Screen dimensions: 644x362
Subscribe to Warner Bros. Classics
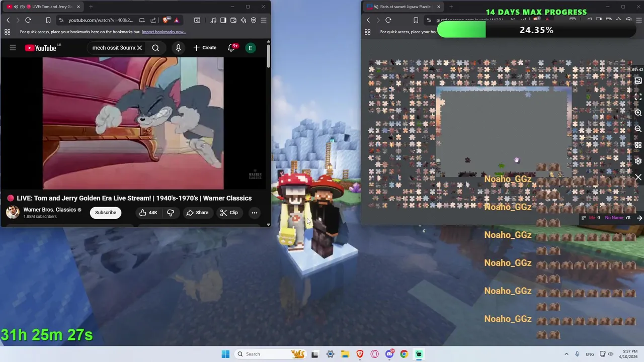106,213
